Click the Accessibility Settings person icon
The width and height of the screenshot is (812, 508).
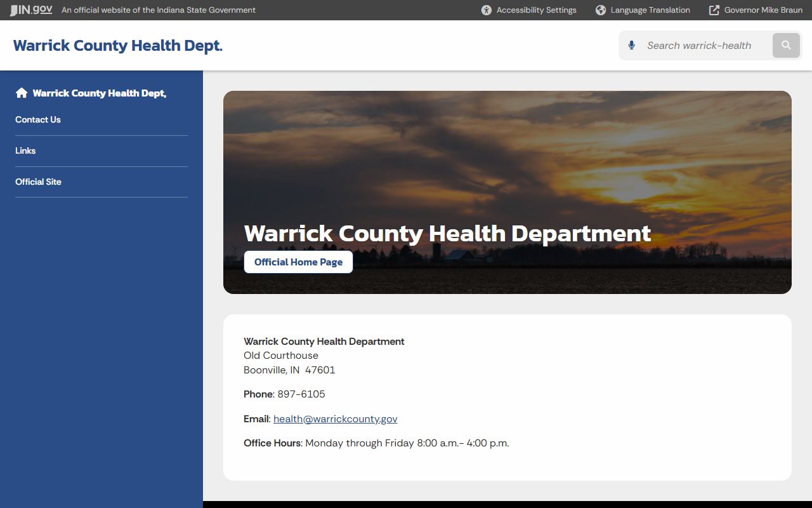pos(487,10)
